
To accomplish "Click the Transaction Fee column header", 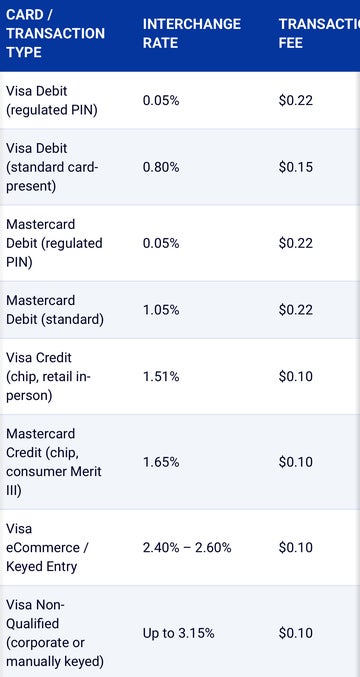I will point(319,34).
